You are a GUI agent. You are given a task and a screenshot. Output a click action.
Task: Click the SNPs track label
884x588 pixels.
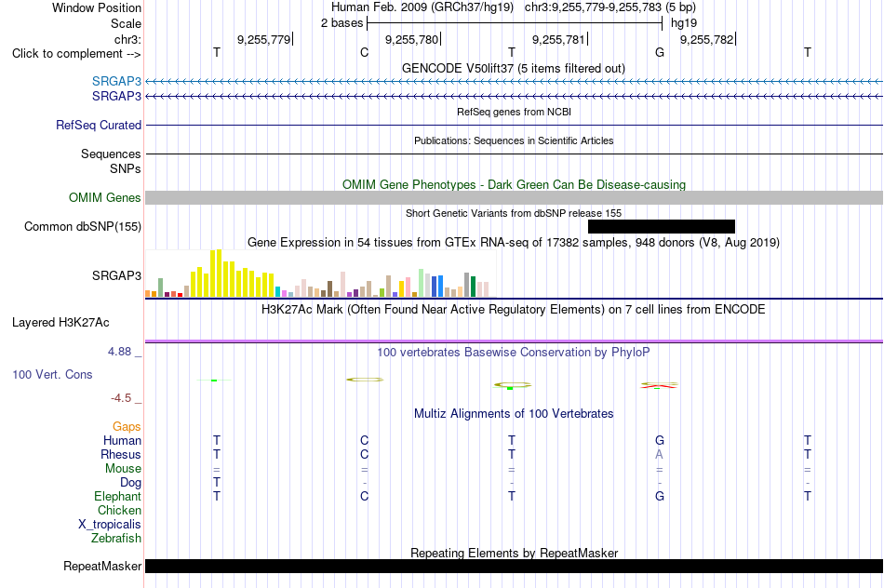coord(126,168)
